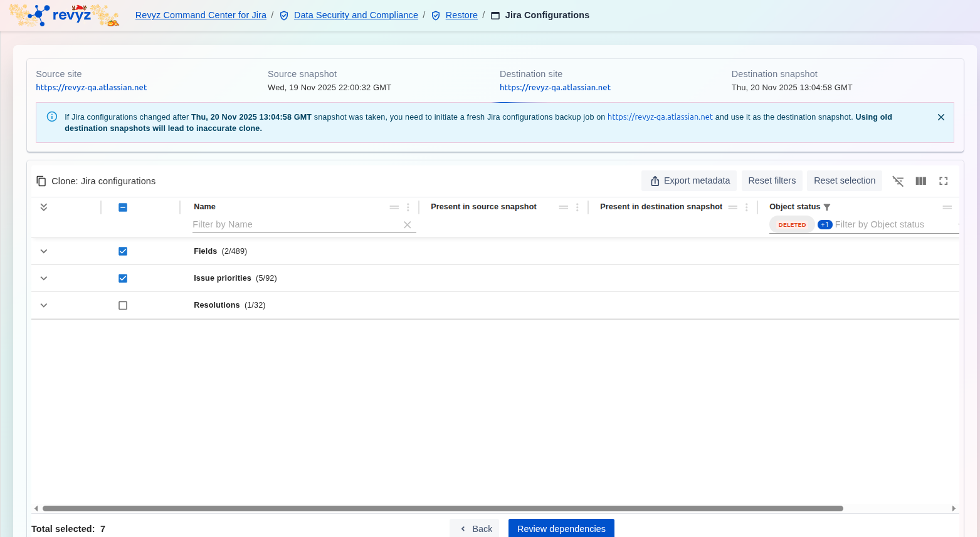Click the Review dependencies button
Image resolution: width=980 pixels, height=537 pixels.
[561, 529]
